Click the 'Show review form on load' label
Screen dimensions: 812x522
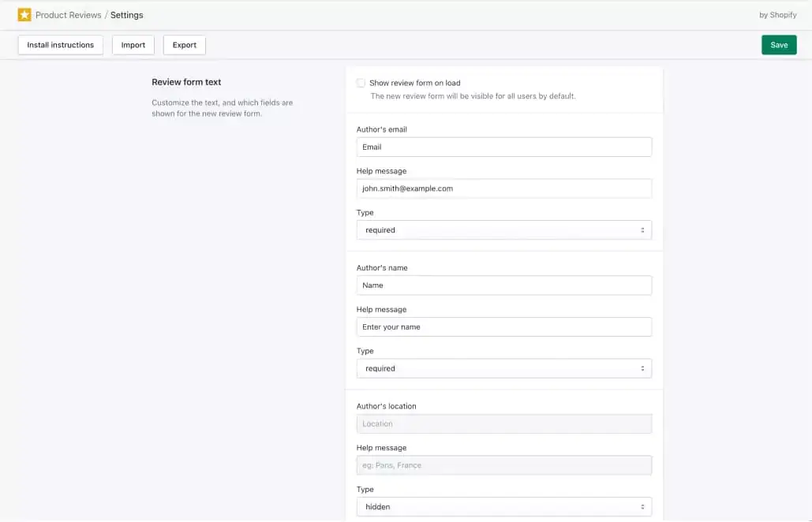tap(415, 83)
